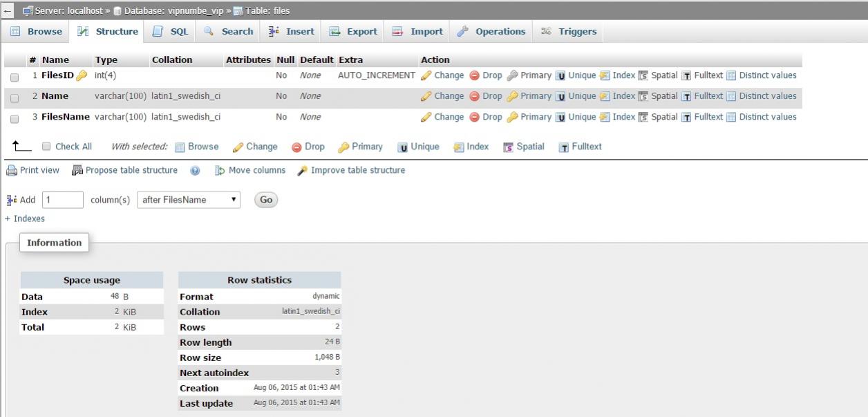Click the varchar(100) type in Name row
The height and width of the screenshot is (417, 868).
(121, 96)
